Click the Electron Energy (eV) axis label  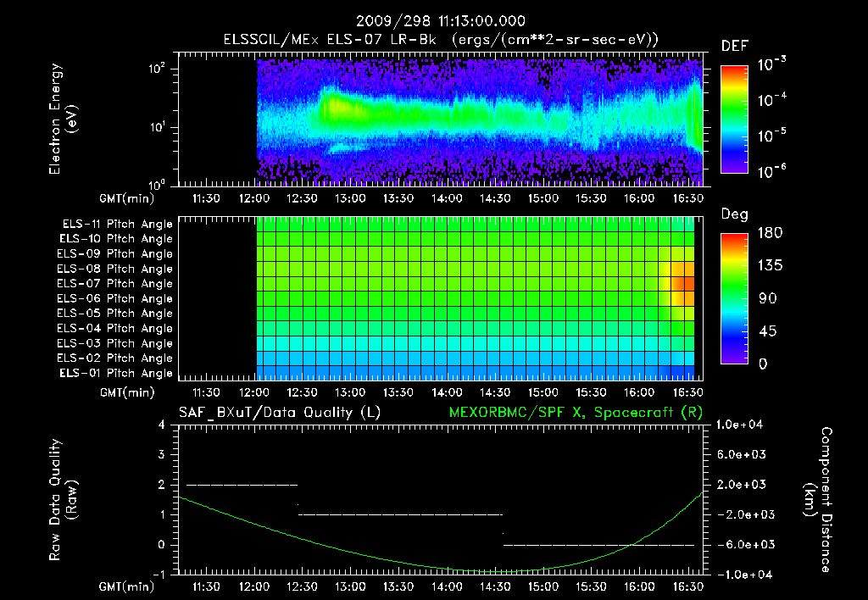click(x=63, y=119)
